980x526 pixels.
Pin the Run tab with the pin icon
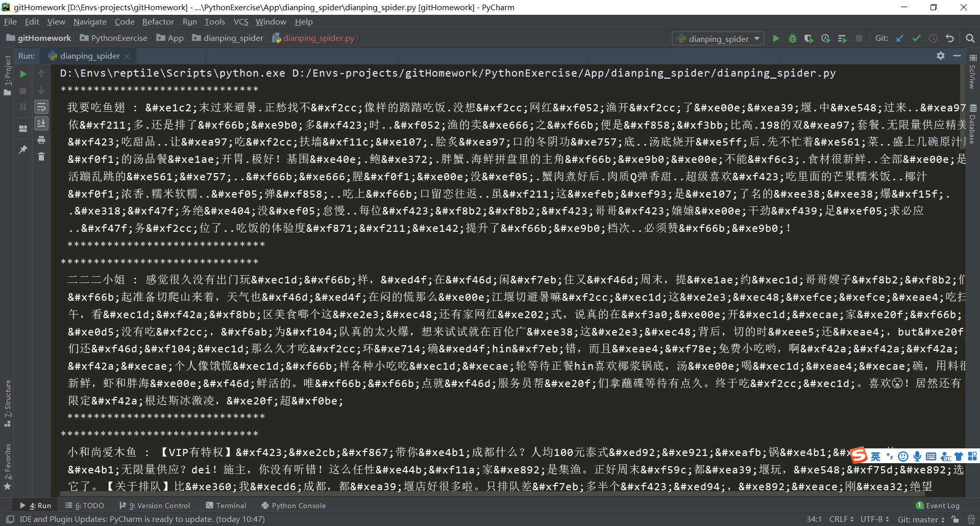(x=23, y=149)
